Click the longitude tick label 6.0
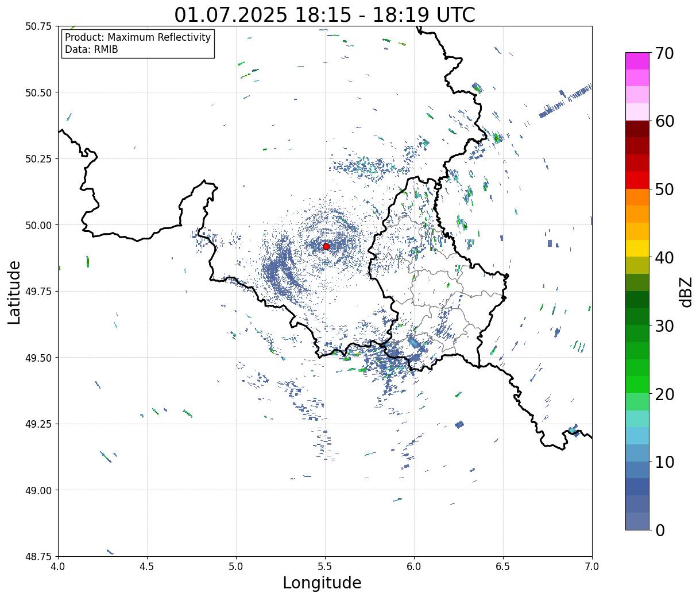Image resolution: width=700 pixels, height=597 pixels. 414,567
